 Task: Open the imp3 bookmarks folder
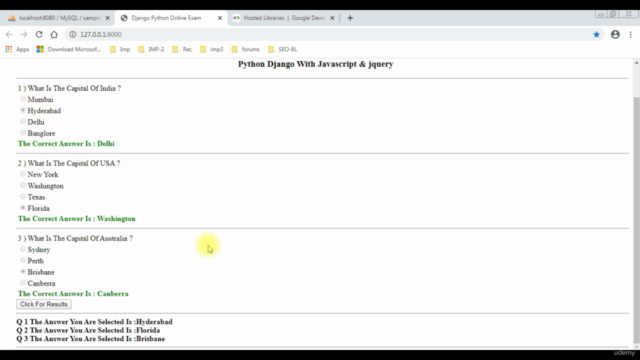pyautogui.click(x=211, y=49)
